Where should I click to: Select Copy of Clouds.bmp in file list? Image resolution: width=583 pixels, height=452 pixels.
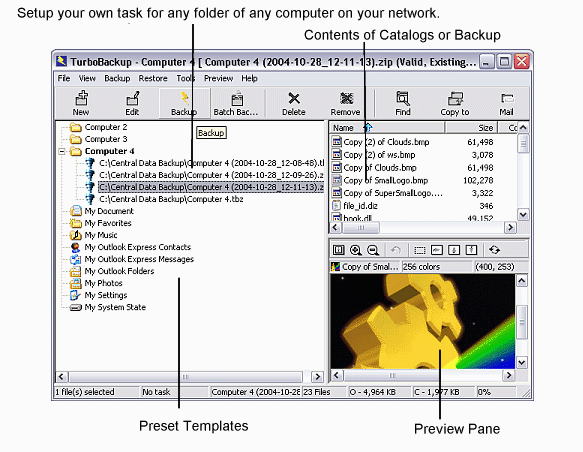[x=380, y=168]
